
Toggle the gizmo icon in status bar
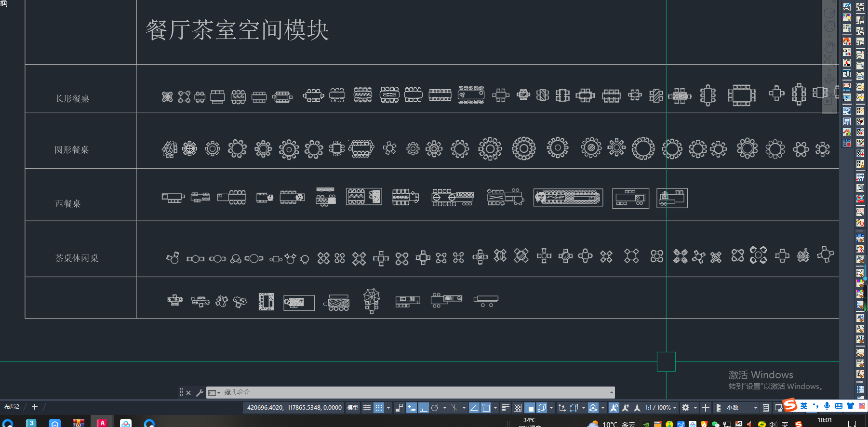click(593, 408)
